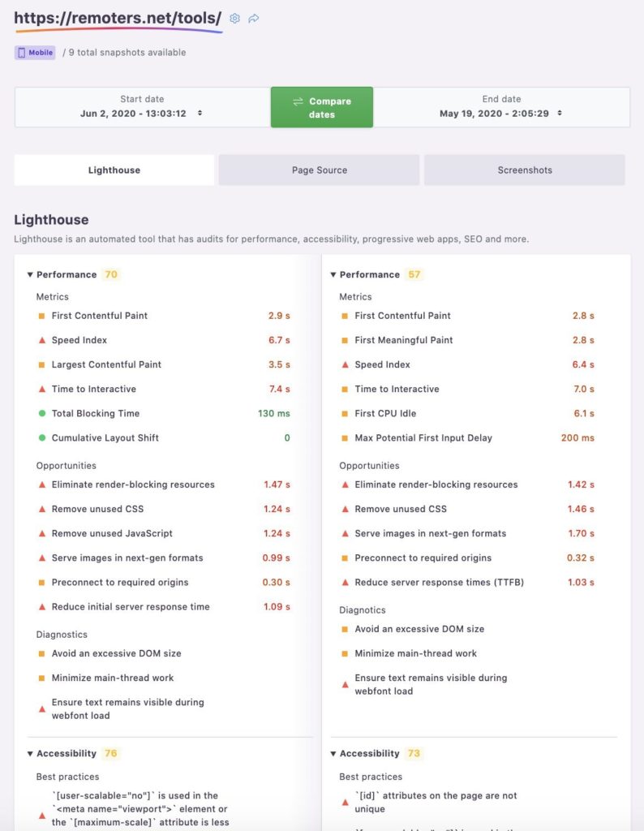Collapse the left Performance 70 section
This screenshot has height=831, width=644.
[x=30, y=274]
